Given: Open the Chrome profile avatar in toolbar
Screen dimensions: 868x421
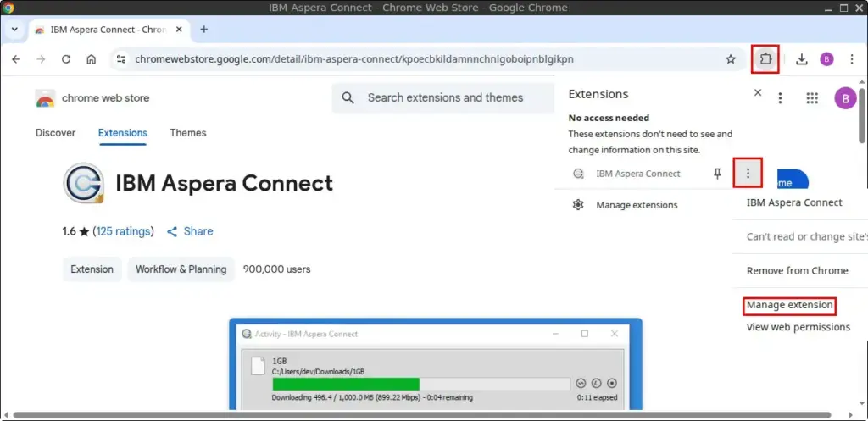Looking at the screenshot, I should 826,59.
